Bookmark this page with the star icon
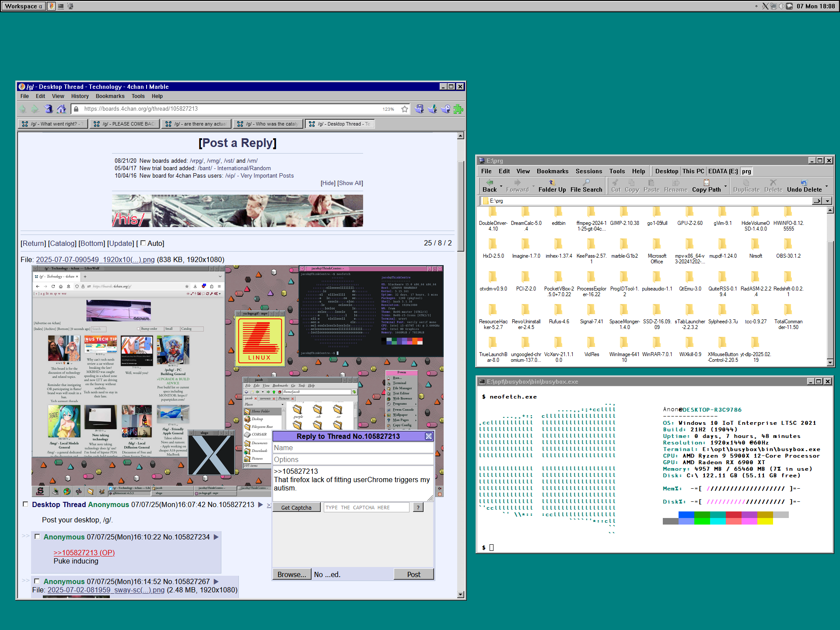The image size is (840, 630). [x=405, y=109]
